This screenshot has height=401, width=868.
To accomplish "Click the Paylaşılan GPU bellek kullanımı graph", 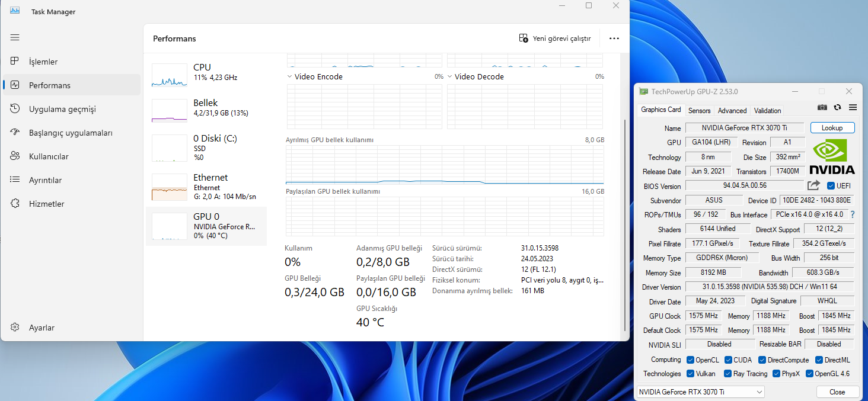I will [445, 217].
